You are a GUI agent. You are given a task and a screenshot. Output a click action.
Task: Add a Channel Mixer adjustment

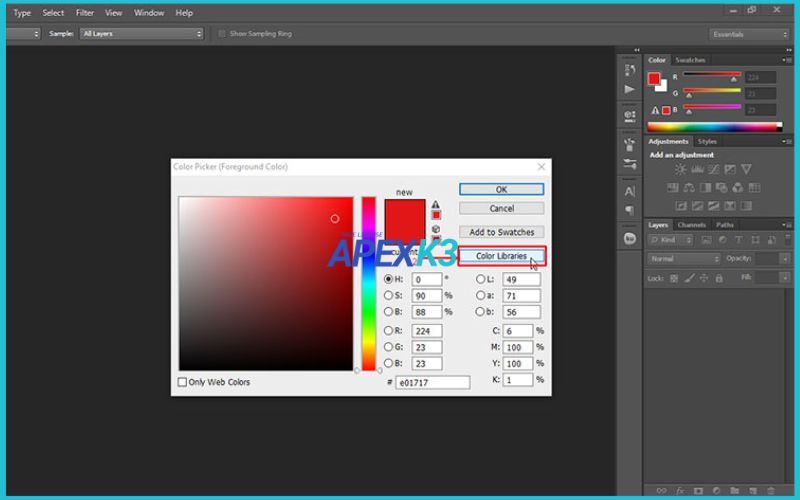tap(738, 188)
